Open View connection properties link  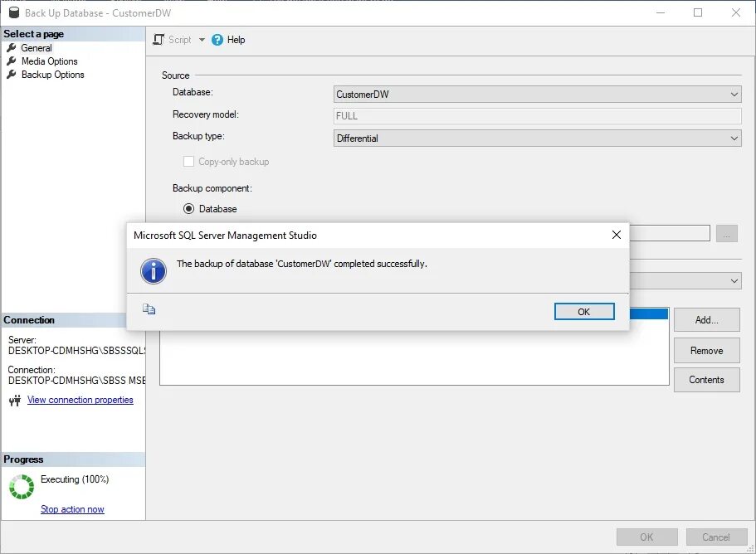pyautogui.click(x=80, y=400)
